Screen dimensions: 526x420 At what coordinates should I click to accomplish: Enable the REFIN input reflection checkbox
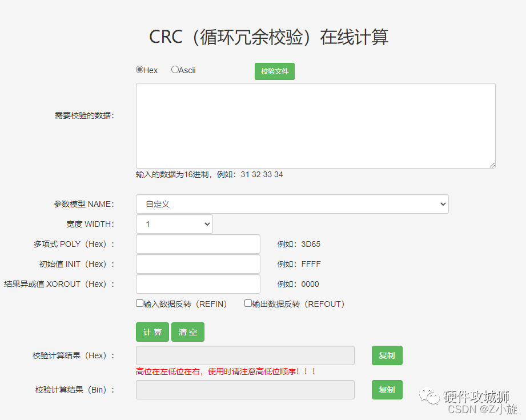pyautogui.click(x=139, y=303)
